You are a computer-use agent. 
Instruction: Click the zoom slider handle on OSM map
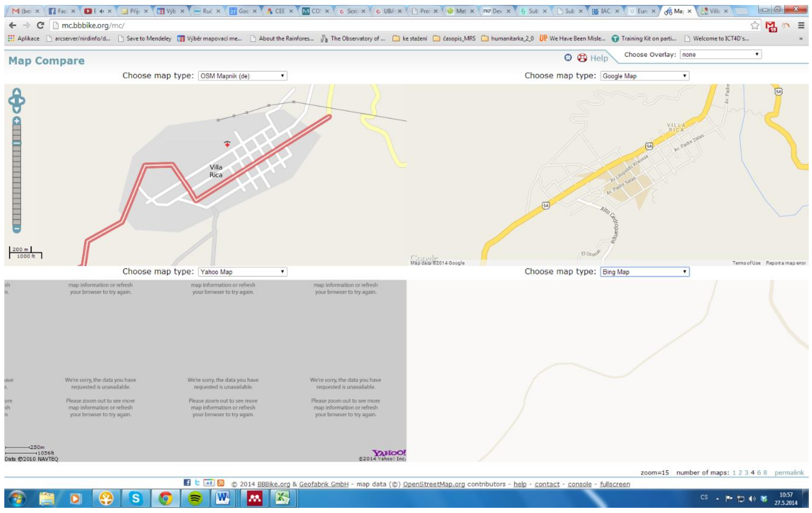17,143
